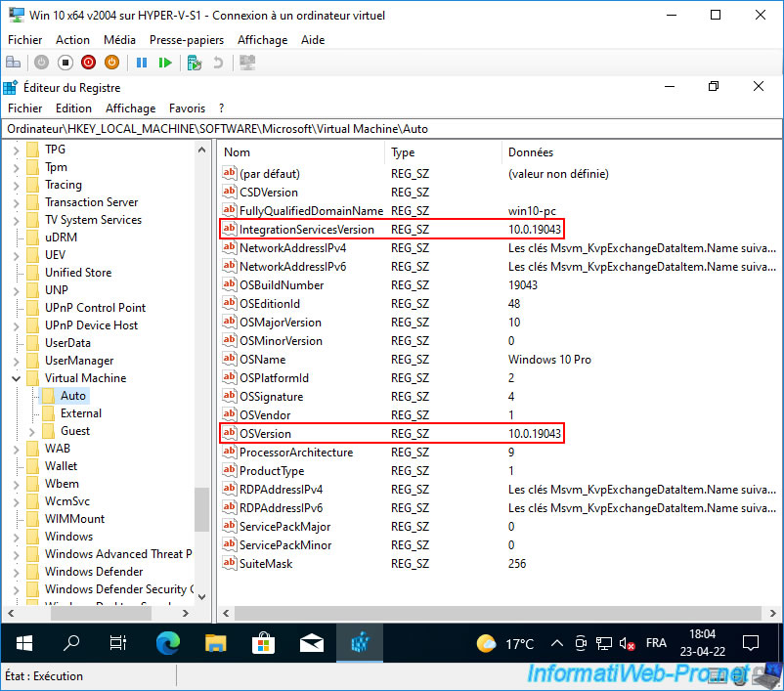This screenshot has height=691, width=784.
Task: Open the Favoris menu
Action: point(187,108)
